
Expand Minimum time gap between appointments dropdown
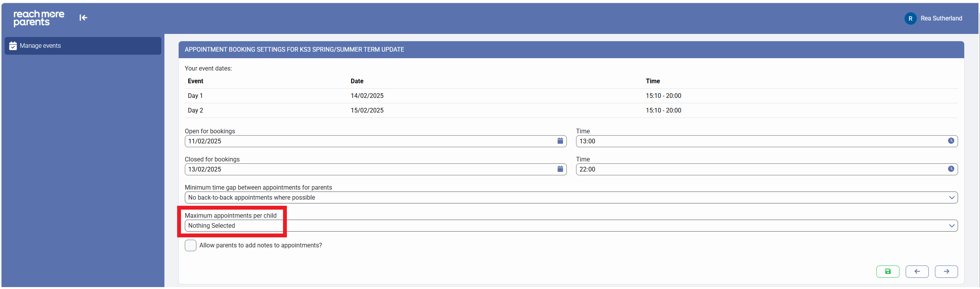point(571,198)
